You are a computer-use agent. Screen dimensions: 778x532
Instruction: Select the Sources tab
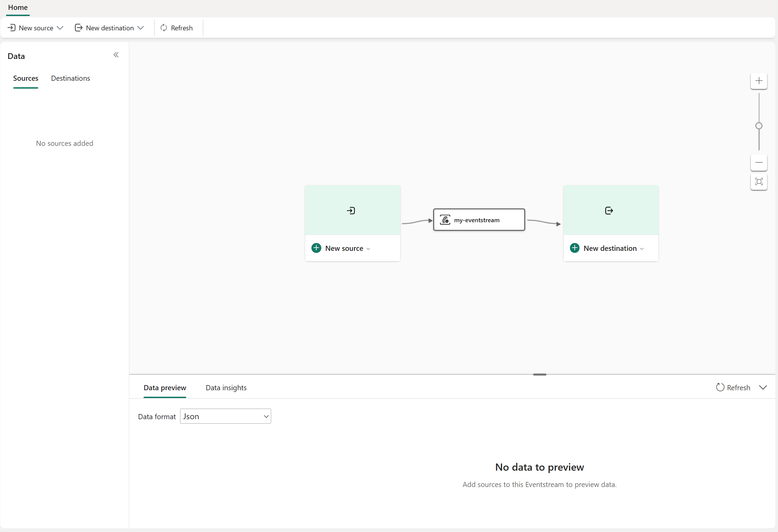[x=26, y=78]
